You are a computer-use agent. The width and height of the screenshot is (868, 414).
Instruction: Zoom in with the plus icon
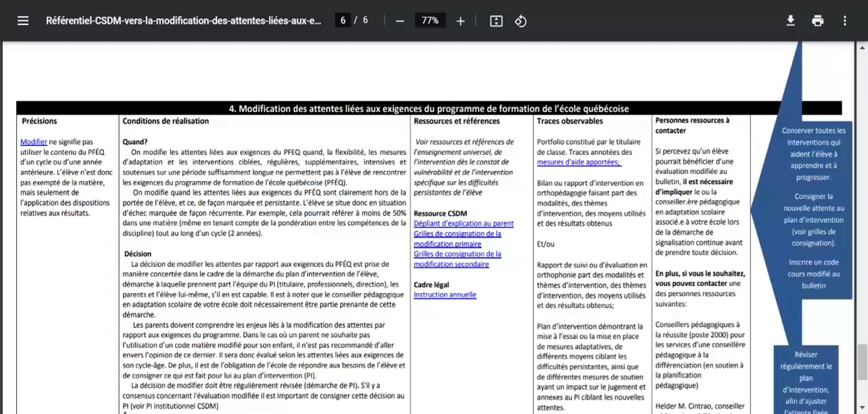point(460,21)
